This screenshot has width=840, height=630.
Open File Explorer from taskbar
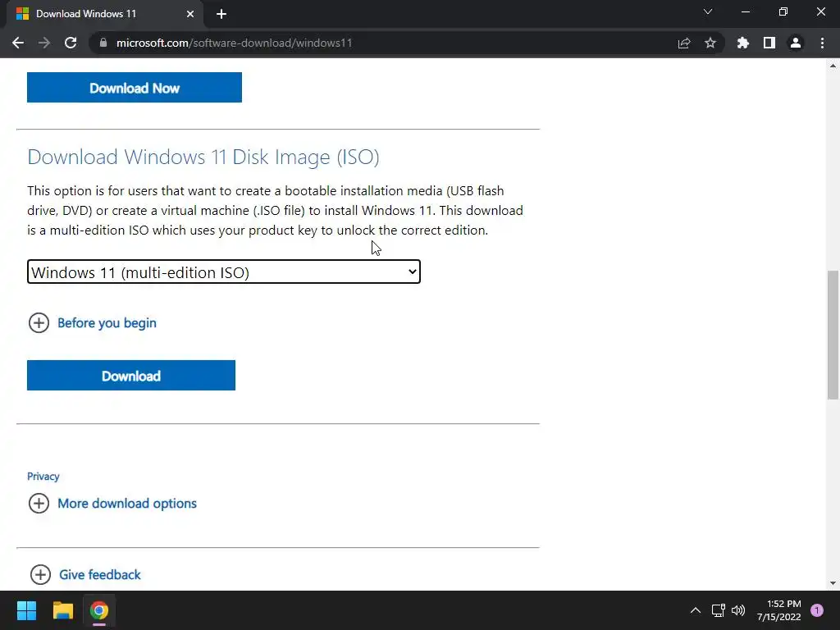(62, 610)
